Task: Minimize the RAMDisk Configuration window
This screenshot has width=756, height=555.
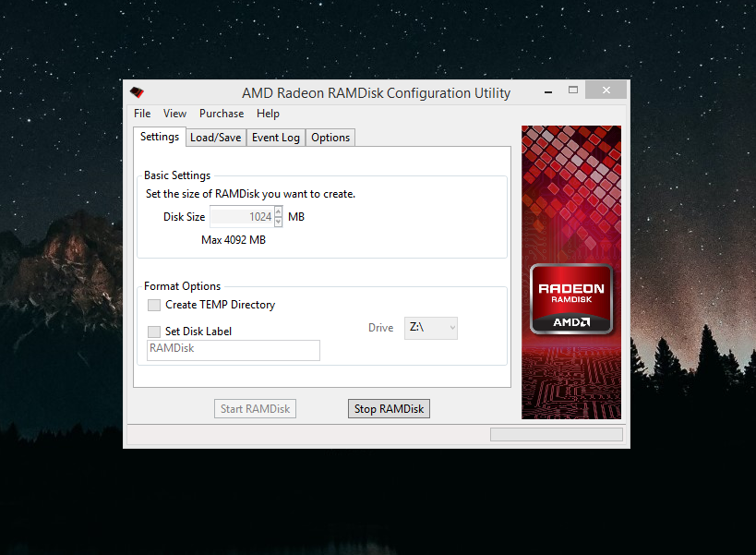Action: tap(548, 90)
